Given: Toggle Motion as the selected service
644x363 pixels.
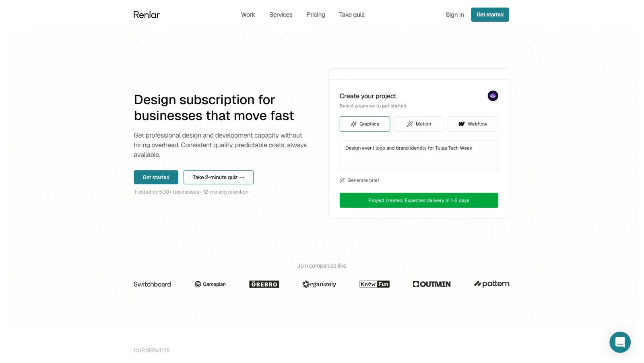Looking at the screenshot, I should coord(419,124).
